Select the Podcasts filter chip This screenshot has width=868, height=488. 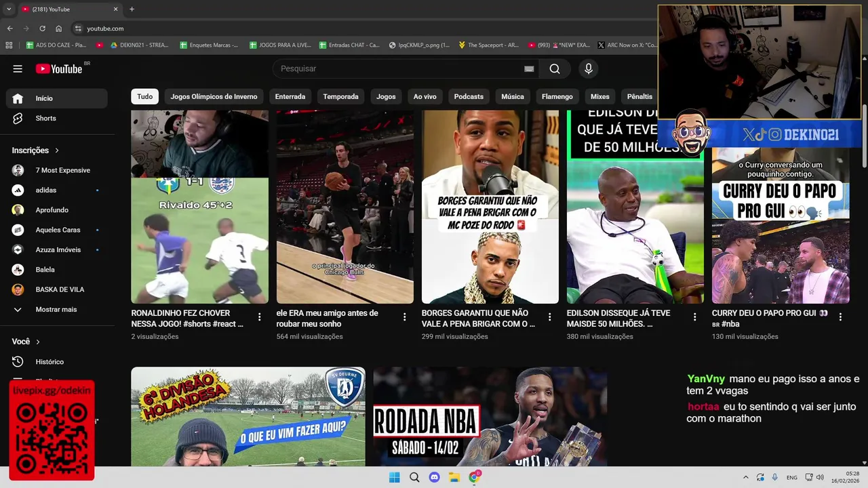click(469, 96)
